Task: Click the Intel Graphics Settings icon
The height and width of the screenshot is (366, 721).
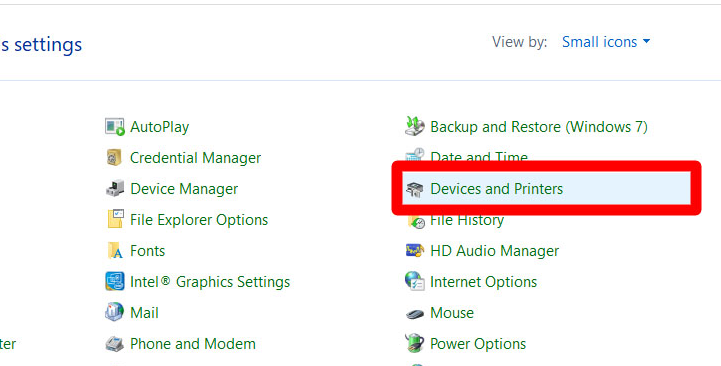Action: click(114, 281)
